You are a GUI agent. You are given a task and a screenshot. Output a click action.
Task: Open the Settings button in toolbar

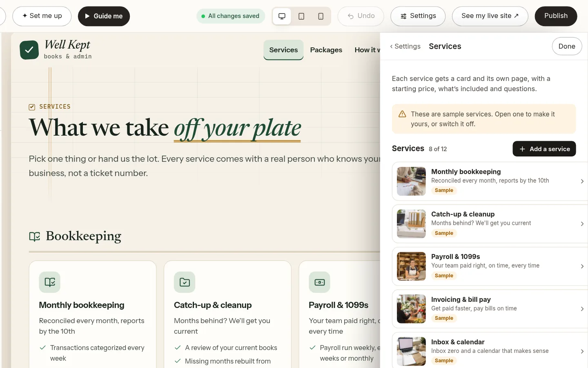[418, 16]
